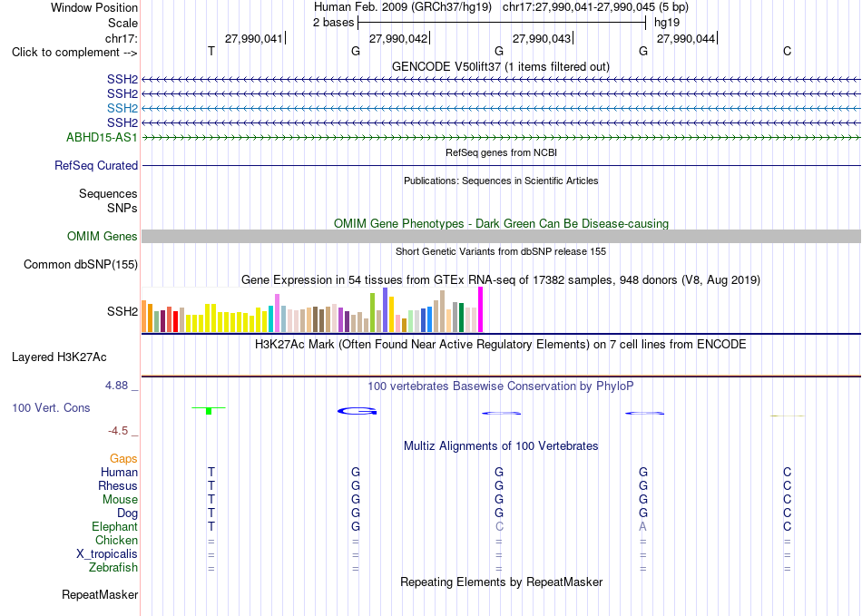Click base C in the reference sequence row
Viewport: 862px width, 616px height.
(788, 51)
